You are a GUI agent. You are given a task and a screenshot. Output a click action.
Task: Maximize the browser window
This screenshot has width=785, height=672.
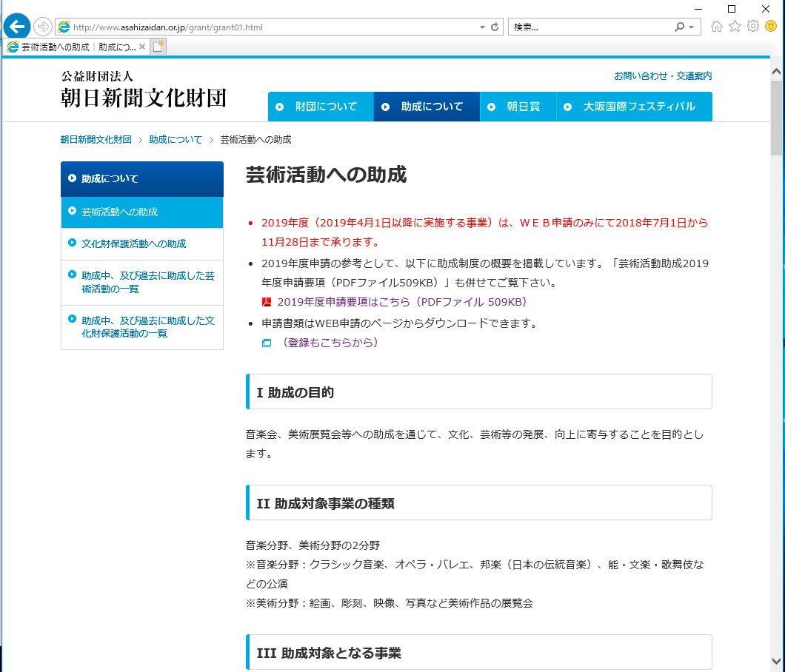[732, 9]
